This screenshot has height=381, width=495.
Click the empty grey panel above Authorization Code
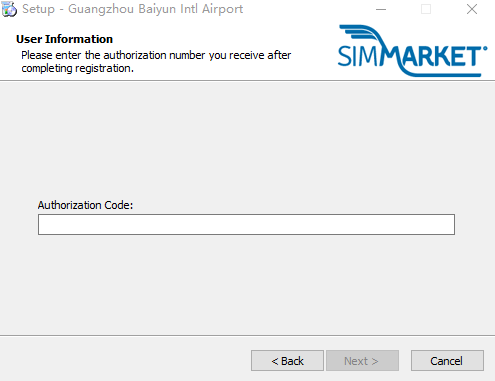[x=247, y=140]
